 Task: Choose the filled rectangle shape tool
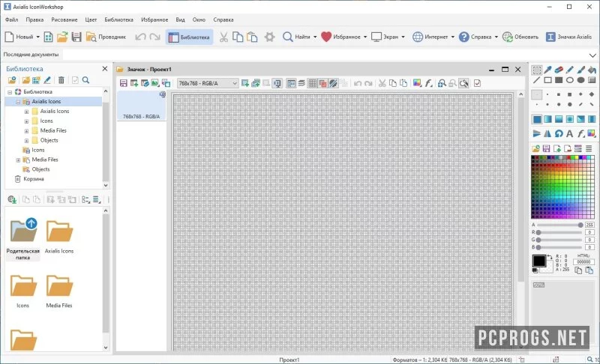pos(559,80)
